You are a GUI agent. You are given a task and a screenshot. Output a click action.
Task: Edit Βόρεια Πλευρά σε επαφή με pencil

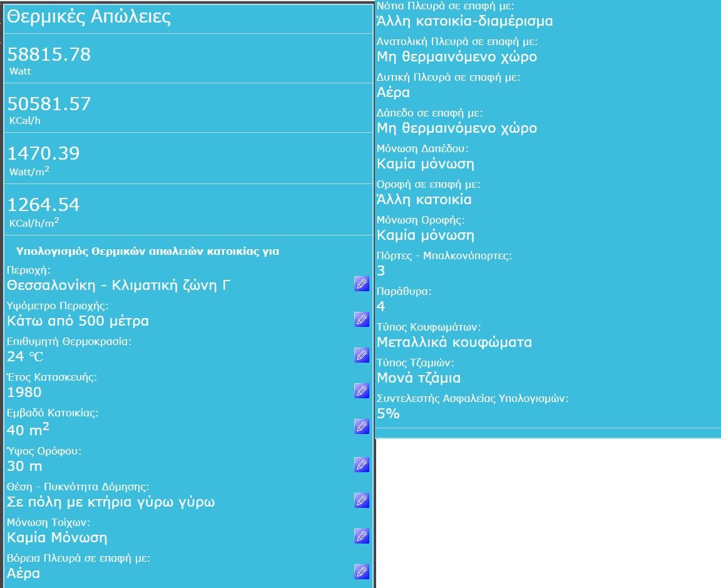pos(361,571)
